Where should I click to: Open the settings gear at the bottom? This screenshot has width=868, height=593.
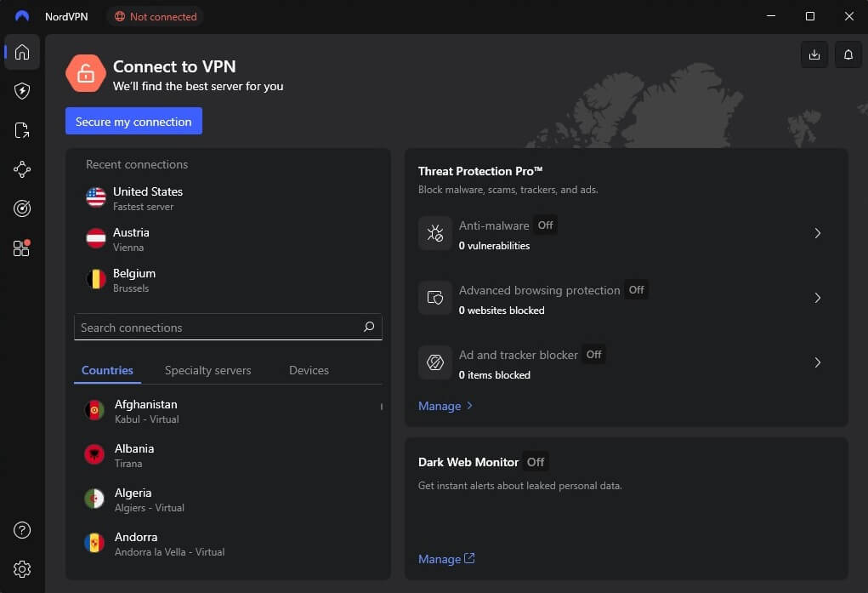(21, 568)
